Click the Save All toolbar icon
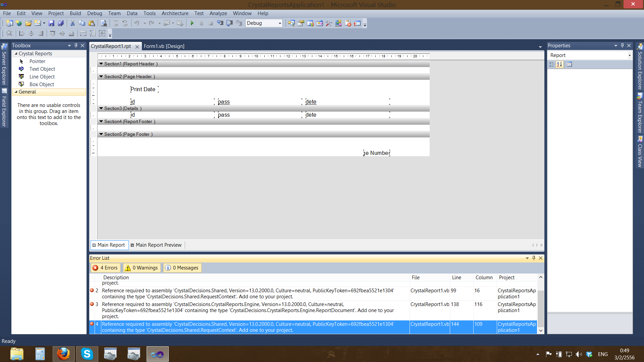Screen dimensions: 644x362 tap(61, 23)
